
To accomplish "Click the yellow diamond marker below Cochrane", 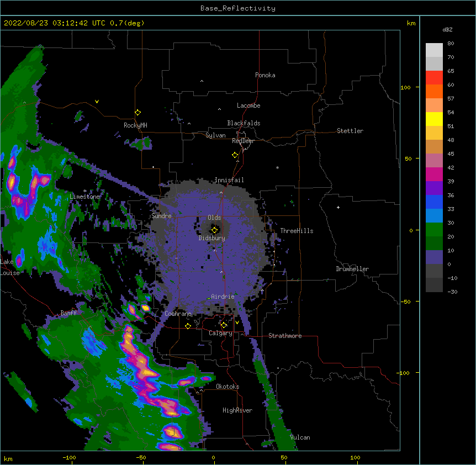I will [x=188, y=326].
